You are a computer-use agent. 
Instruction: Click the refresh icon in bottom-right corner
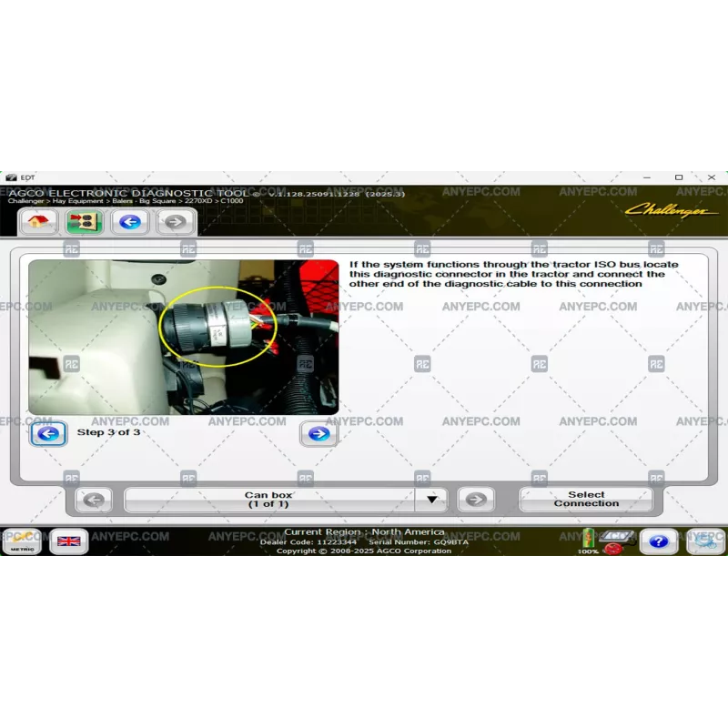pos(705,541)
